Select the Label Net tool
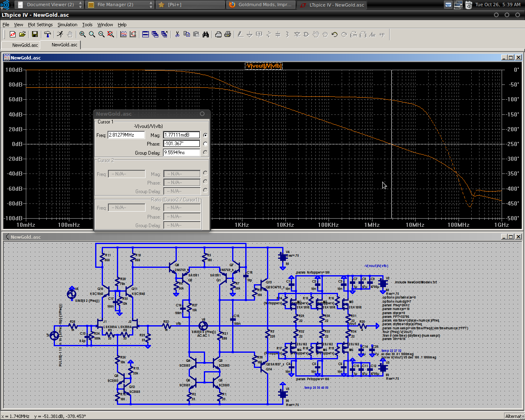Image resolution: width=525 pixels, height=420 pixels. pos(259,34)
